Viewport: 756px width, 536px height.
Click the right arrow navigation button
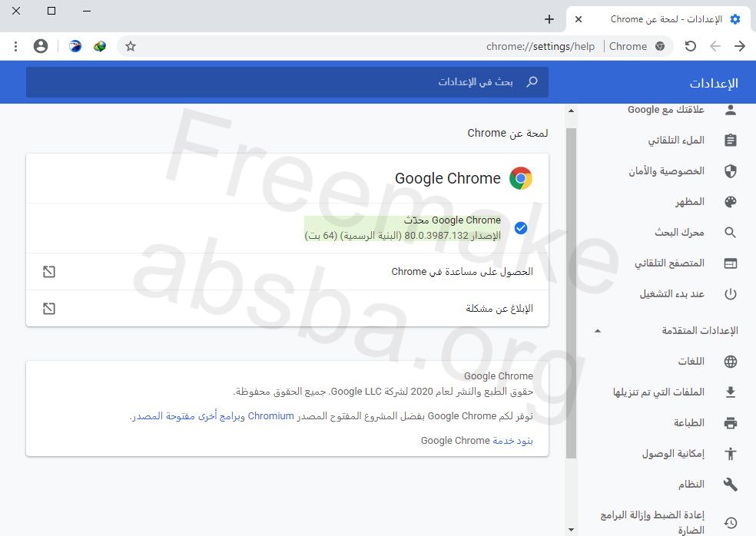pyautogui.click(x=740, y=46)
